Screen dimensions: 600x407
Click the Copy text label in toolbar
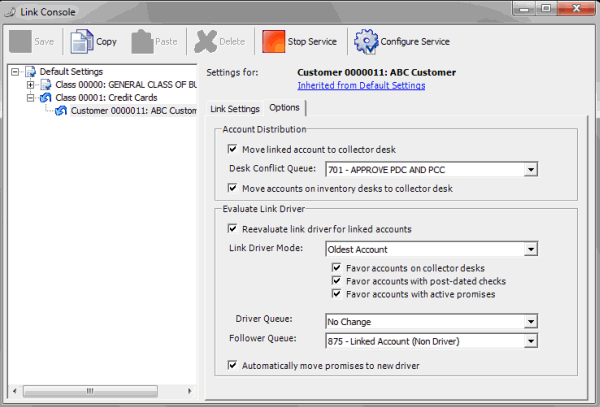coord(106,41)
